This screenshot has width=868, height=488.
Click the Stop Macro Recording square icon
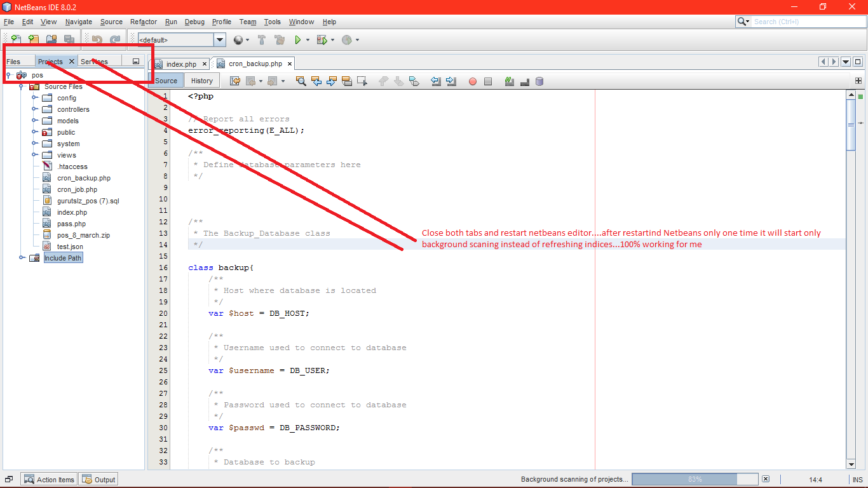[x=488, y=81]
